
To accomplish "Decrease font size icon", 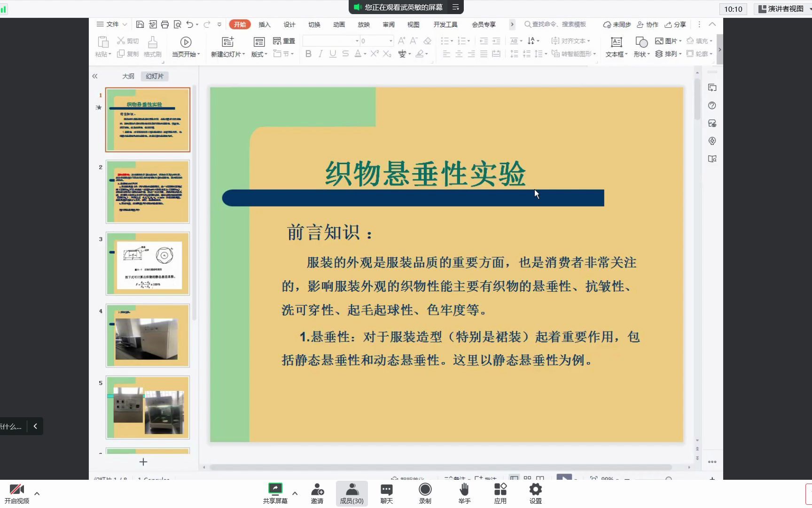I will tap(414, 41).
